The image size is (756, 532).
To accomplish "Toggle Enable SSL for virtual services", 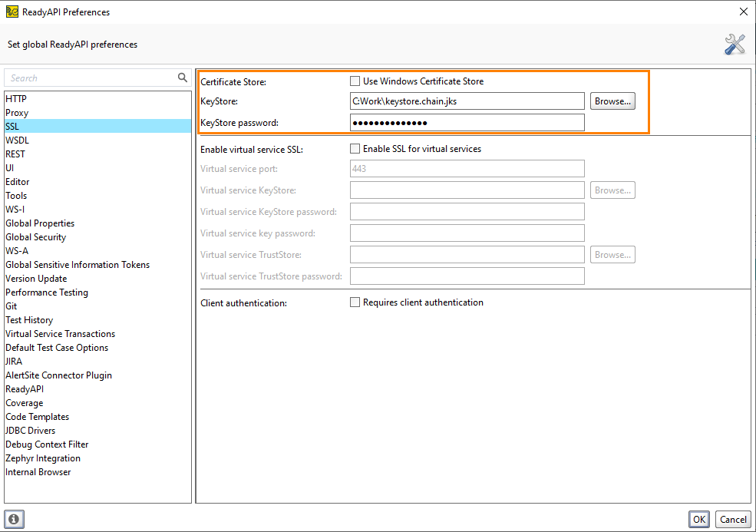I will click(x=355, y=149).
